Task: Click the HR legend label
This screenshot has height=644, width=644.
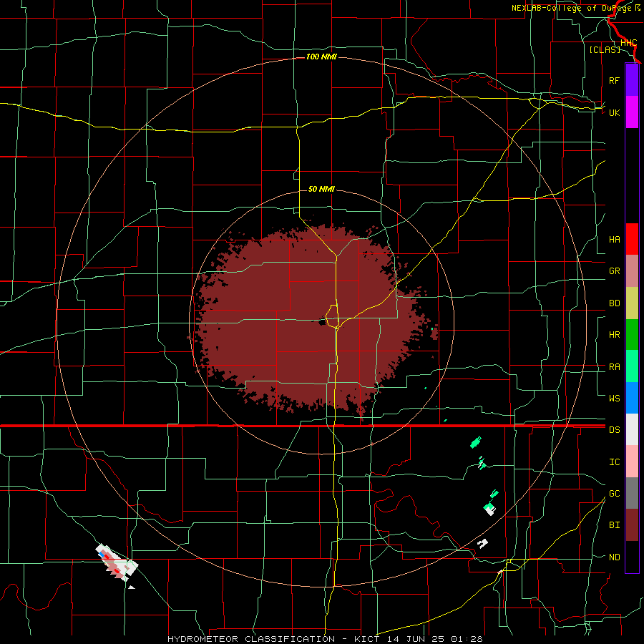Action: coord(614,335)
